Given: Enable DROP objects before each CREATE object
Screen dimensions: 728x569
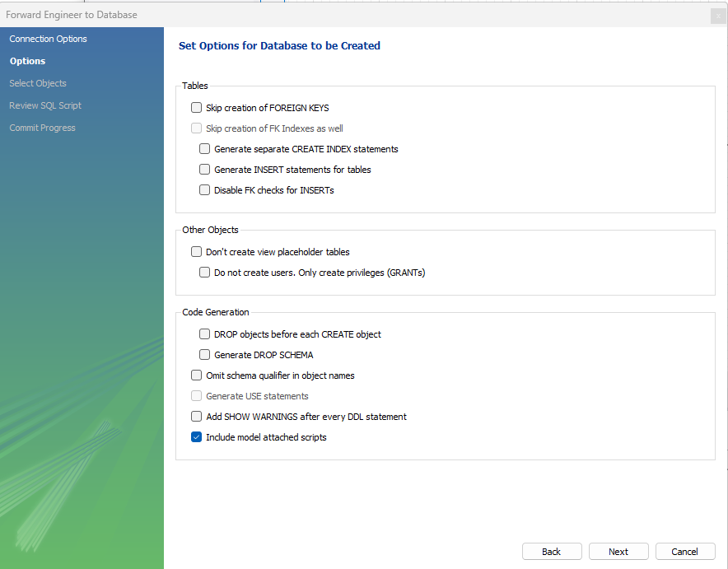Looking at the screenshot, I should coord(205,333).
